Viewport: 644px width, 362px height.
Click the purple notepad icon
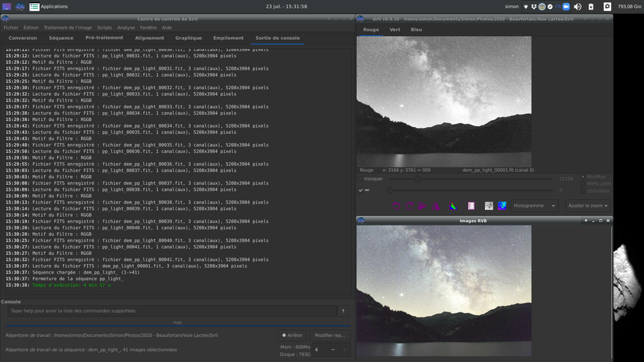point(471,206)
